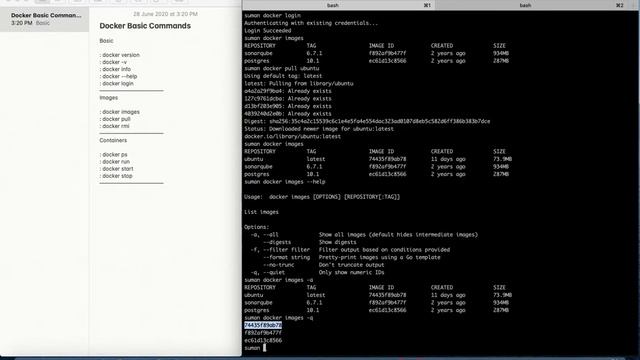Screen dimensions: 640x360
Task: Click the '--format string' option line in help
Action: pyautogui.click(x=352, y=257)
